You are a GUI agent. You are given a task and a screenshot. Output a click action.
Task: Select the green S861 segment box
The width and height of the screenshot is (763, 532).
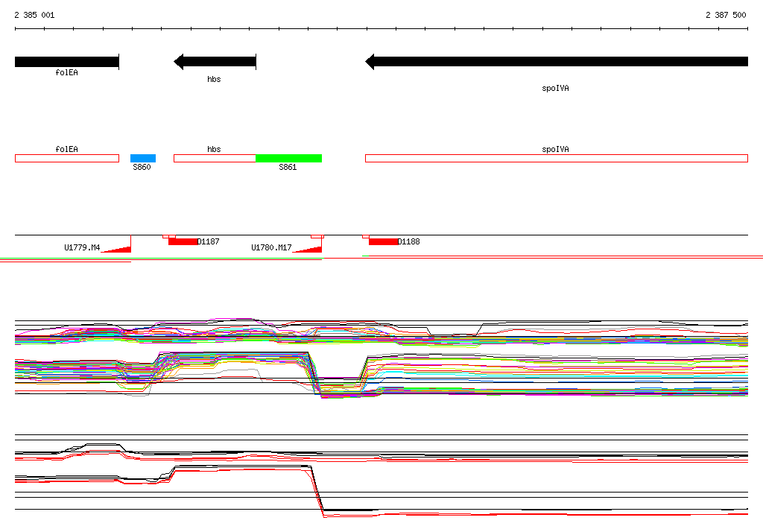tap(289, 158)
